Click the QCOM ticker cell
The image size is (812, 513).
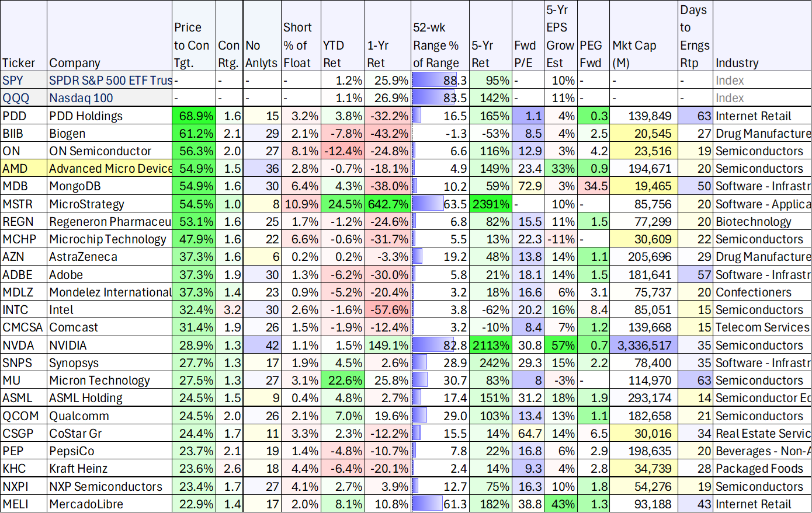pos(24,416)
